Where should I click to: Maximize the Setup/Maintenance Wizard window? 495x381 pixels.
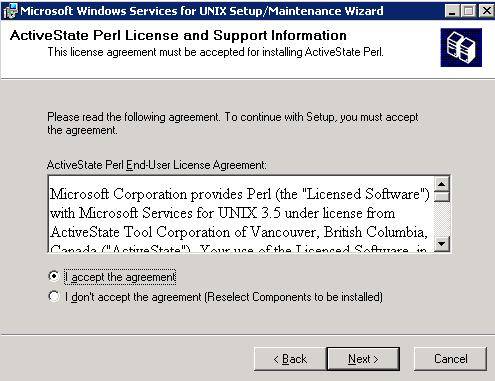point(469,11)
